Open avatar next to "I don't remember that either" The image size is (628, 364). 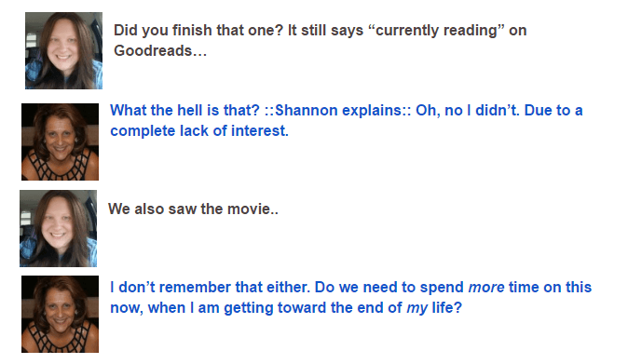point(60,314)
